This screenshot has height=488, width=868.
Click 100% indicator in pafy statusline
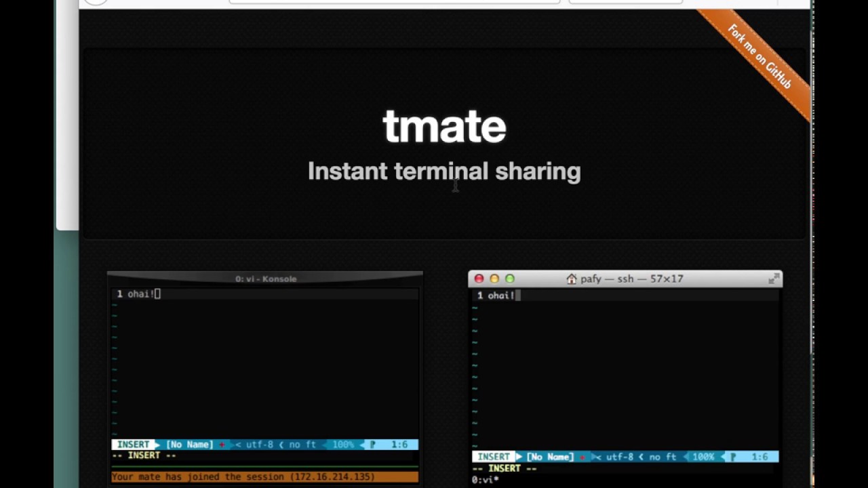(x=703, y=457)
